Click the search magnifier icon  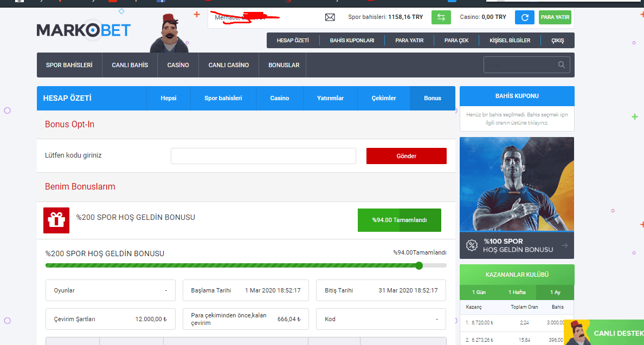coord(562,65)
